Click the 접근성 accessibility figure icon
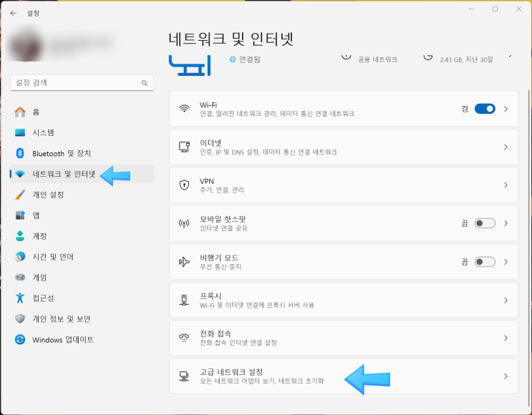 click(20, 298)
